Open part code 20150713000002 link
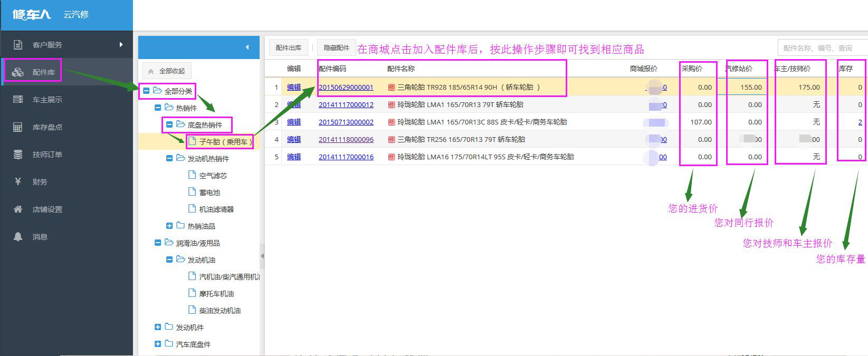This screenshot has width=868, height=356. point(346,122)
